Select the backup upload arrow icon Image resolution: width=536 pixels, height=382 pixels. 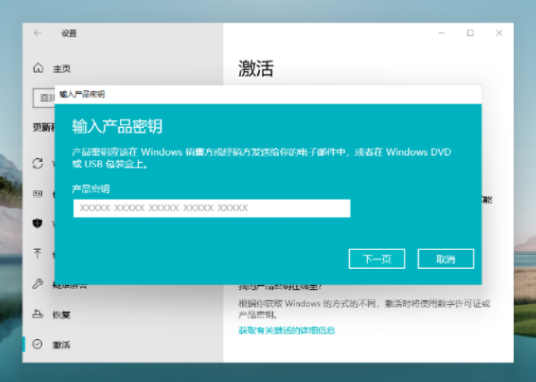pos(38,253)
